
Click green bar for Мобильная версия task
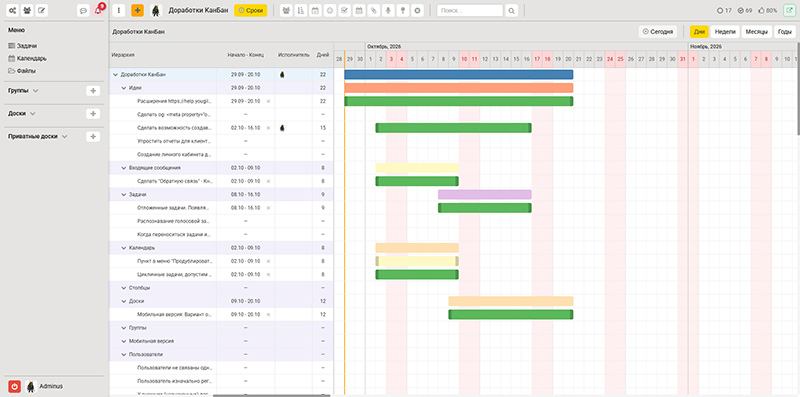pos(511,314)
